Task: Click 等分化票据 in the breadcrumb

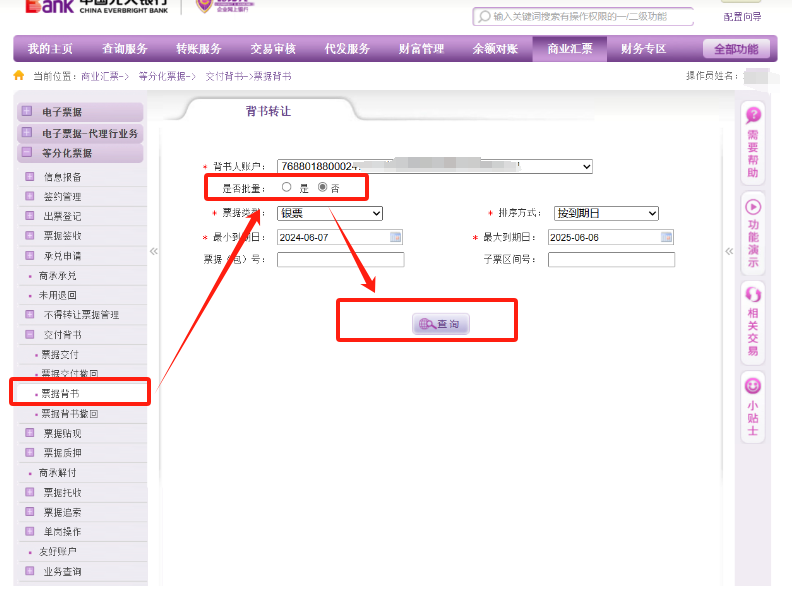Action: [164, 76]
